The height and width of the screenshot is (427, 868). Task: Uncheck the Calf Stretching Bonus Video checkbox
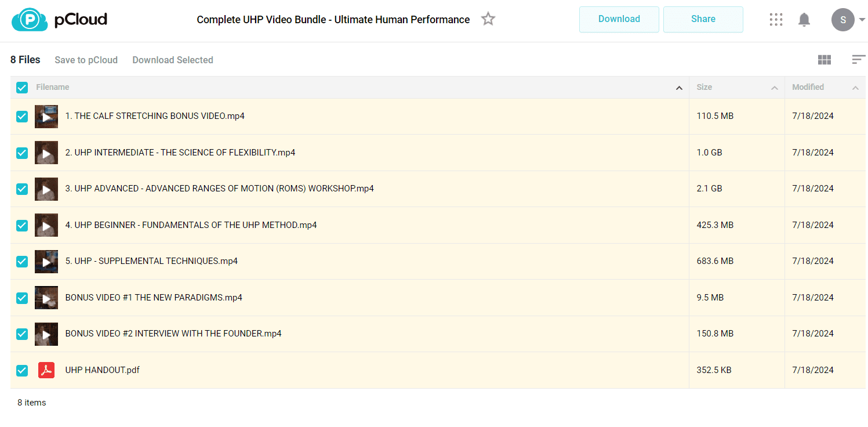pyautogui.click(x=22, y=117)
